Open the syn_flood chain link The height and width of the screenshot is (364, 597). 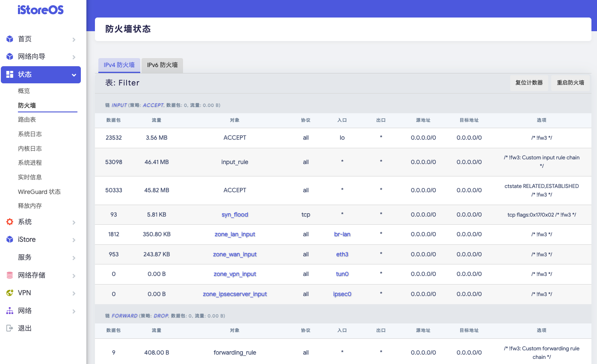pos(234,214)
